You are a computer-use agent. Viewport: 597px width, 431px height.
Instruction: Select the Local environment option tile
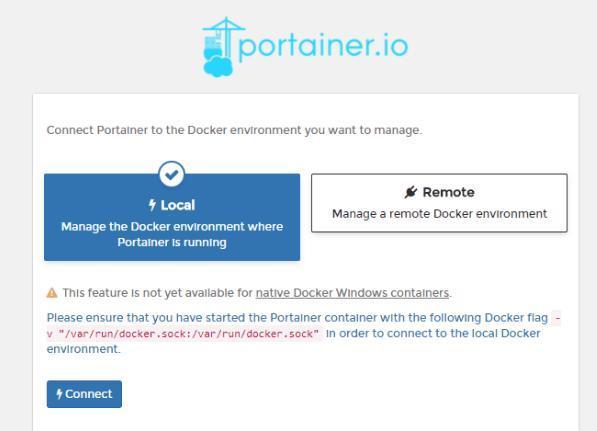tap(172, 217)
